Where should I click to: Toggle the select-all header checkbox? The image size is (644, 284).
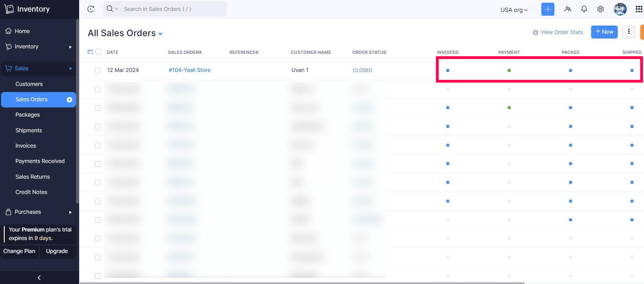point(99,52)
